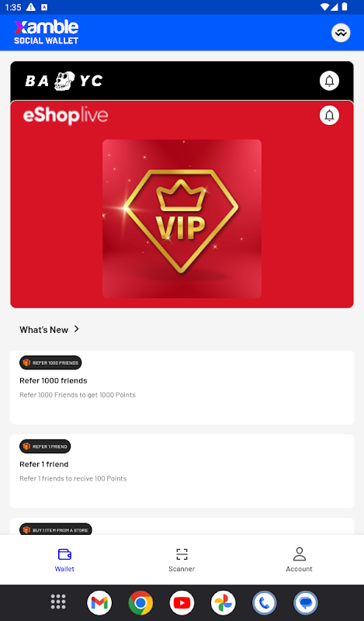364x621 pixels.
Task: Open the Refer 1000 friends card
Action: click(x=182, y=387)
